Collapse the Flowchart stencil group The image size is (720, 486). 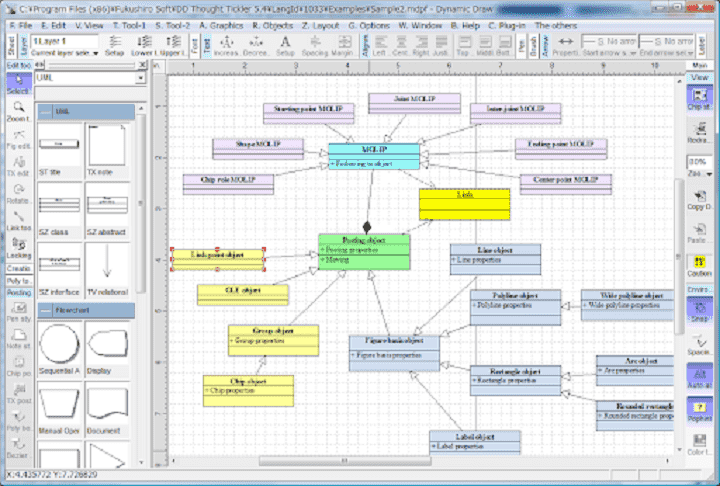point(45,311)
